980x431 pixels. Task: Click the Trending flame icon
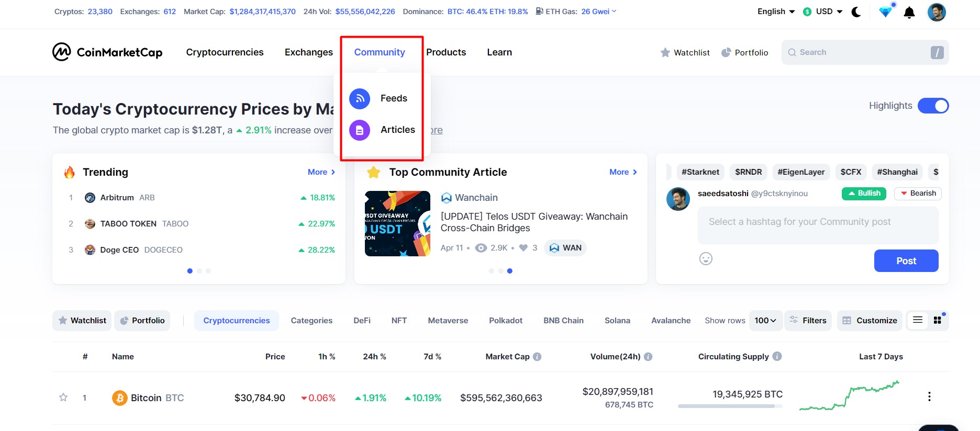(70, 172)
